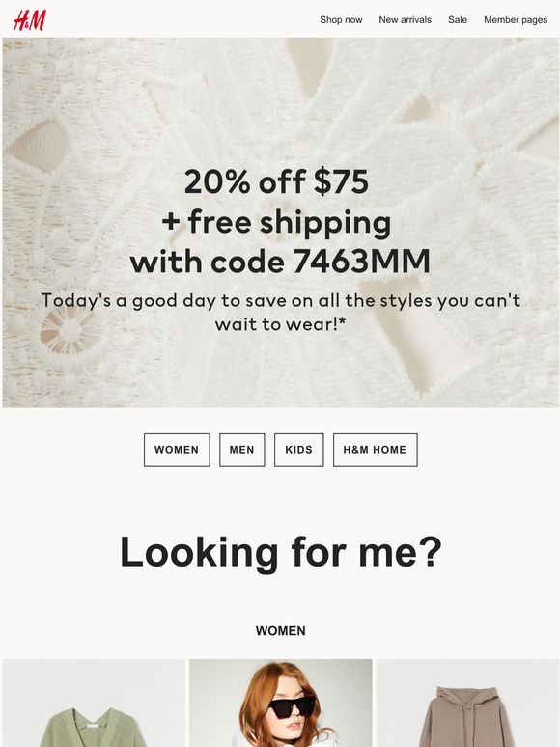Viewport: 560px width, 747px height.
Task: Open the H&M HOME category button
Action: [x=375, y=450]
